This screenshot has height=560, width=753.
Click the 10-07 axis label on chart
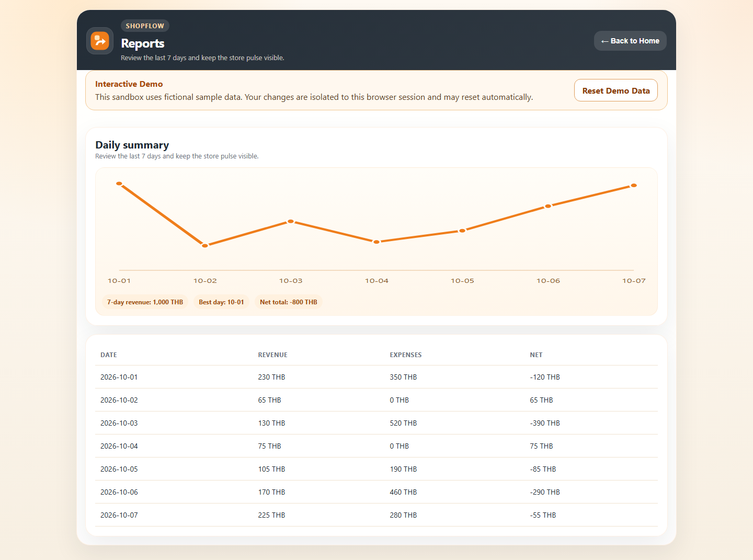click(634, 281)
